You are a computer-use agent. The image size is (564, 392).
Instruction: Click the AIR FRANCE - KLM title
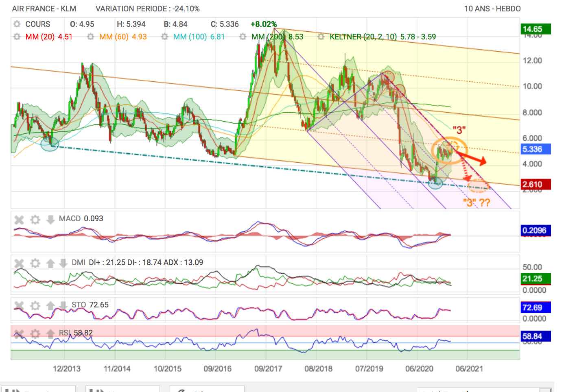pyautogui.click(x=44, y=9)
